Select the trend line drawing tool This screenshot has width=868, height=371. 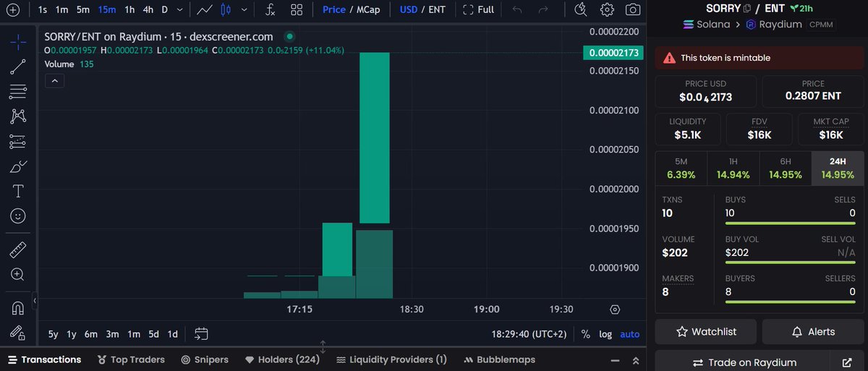click(x=18, y=67)
